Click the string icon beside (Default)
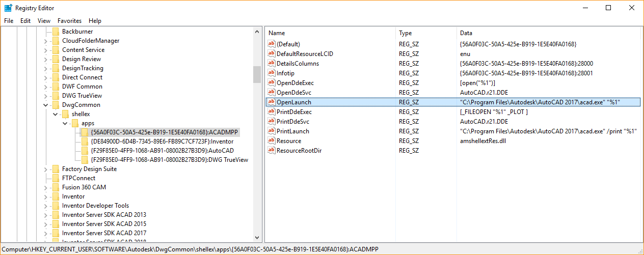 pos(271,44)
